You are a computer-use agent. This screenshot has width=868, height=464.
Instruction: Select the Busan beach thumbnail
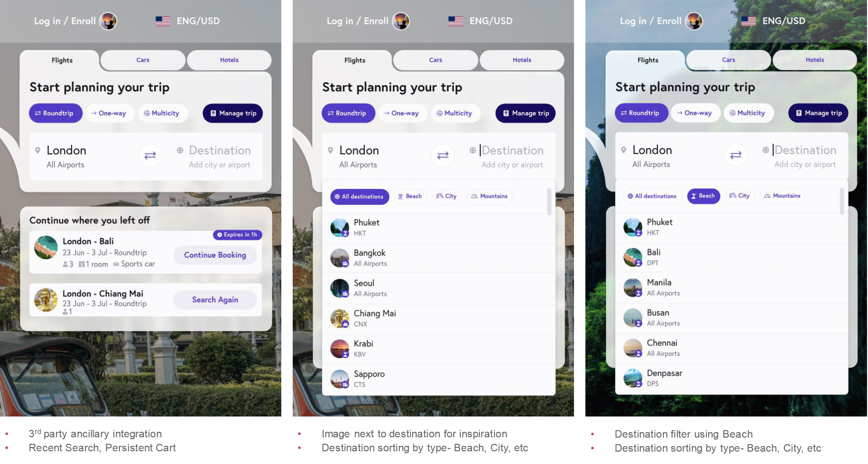pyautogui.click(x=633, y=318)
